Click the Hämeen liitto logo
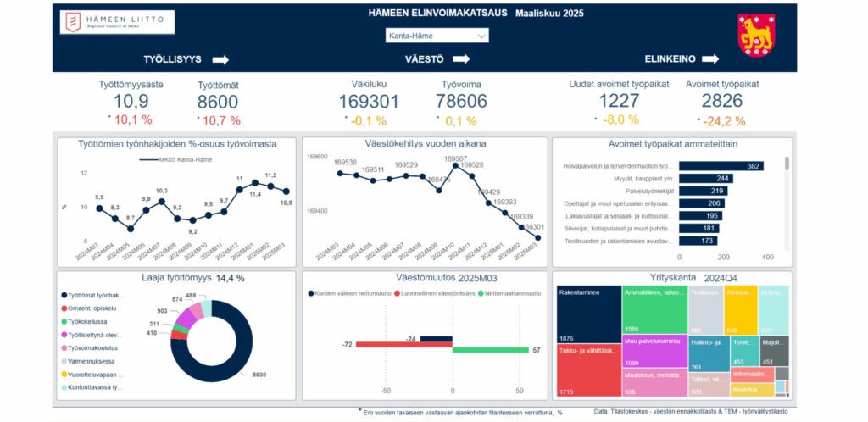 coord(117,22)
